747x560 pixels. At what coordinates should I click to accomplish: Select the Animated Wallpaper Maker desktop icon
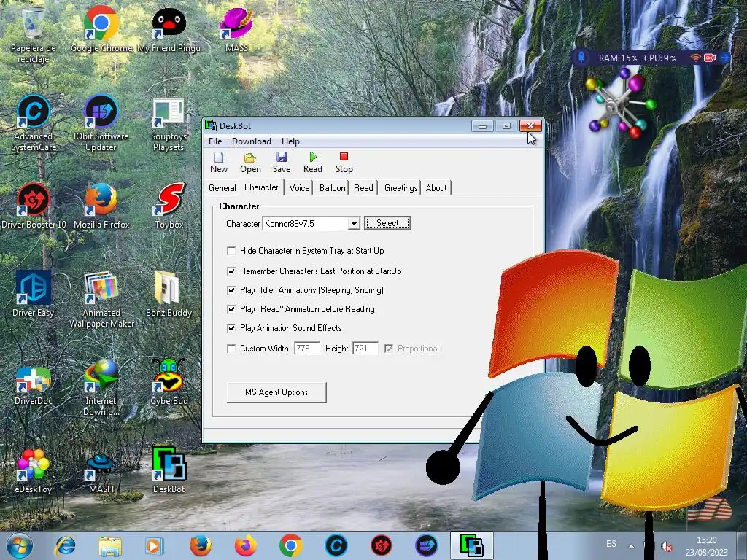(101, 300)
